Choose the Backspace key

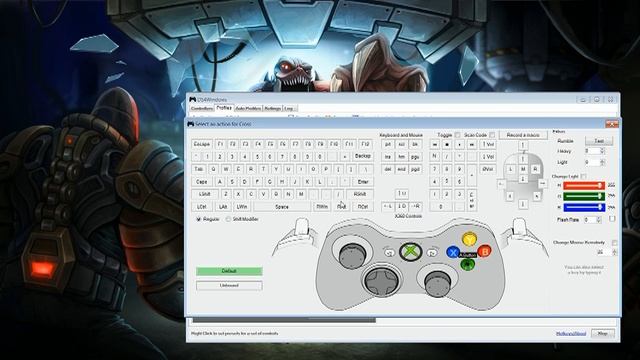coord(363,156)
